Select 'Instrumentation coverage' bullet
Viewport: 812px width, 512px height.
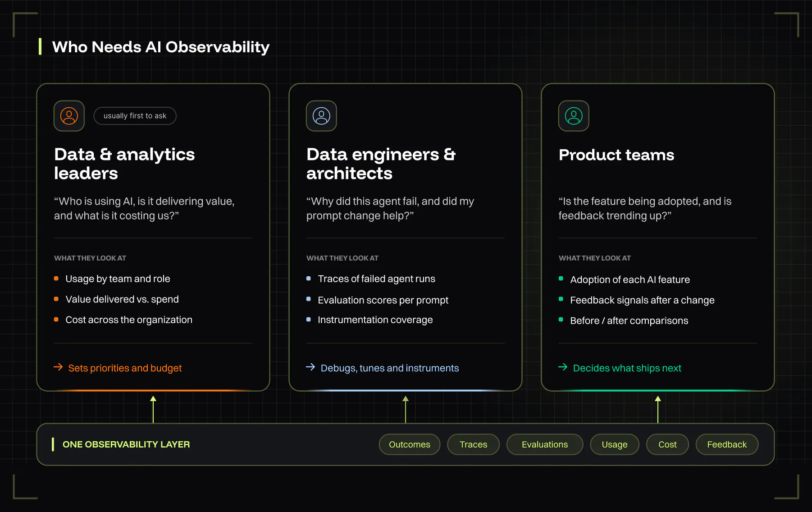[x=375, y=320]
